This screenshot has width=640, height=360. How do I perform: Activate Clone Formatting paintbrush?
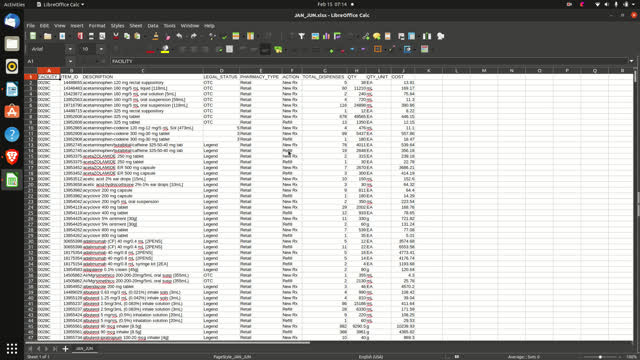coord(156,36)
